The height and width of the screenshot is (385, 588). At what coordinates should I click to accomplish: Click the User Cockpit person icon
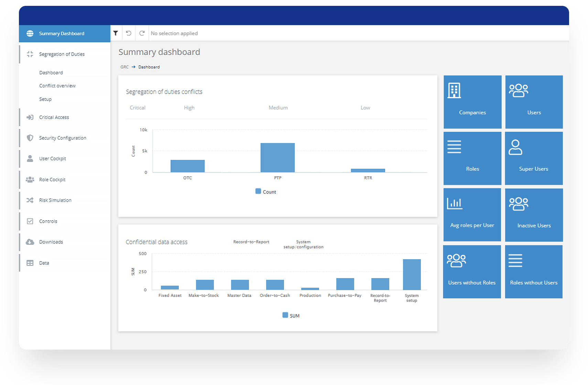30,158
